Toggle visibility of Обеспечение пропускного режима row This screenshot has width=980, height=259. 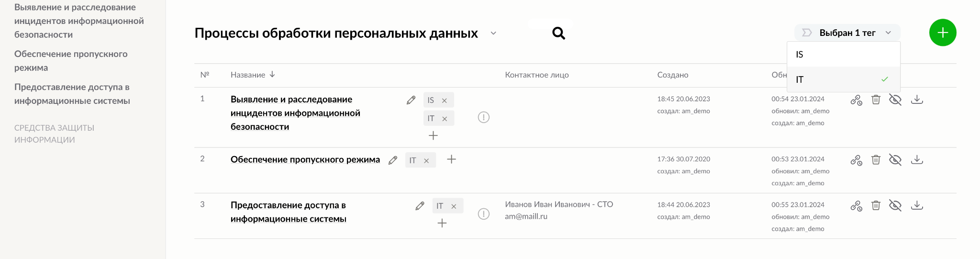point(895,159)
